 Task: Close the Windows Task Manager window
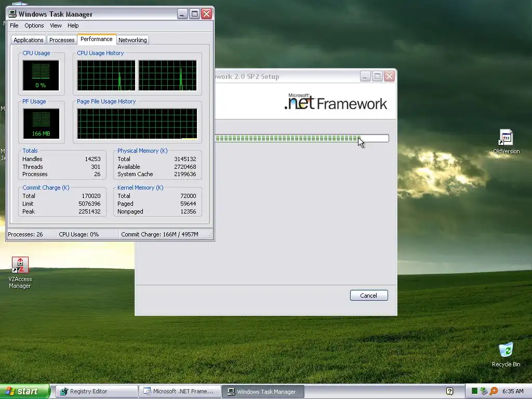pyautogui.click(x=207, y=14)
